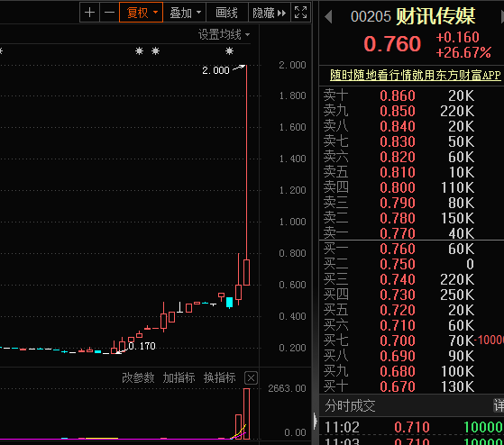Click the left of two paired star markers
Viewport: 504px width, 445px height.
139,50
